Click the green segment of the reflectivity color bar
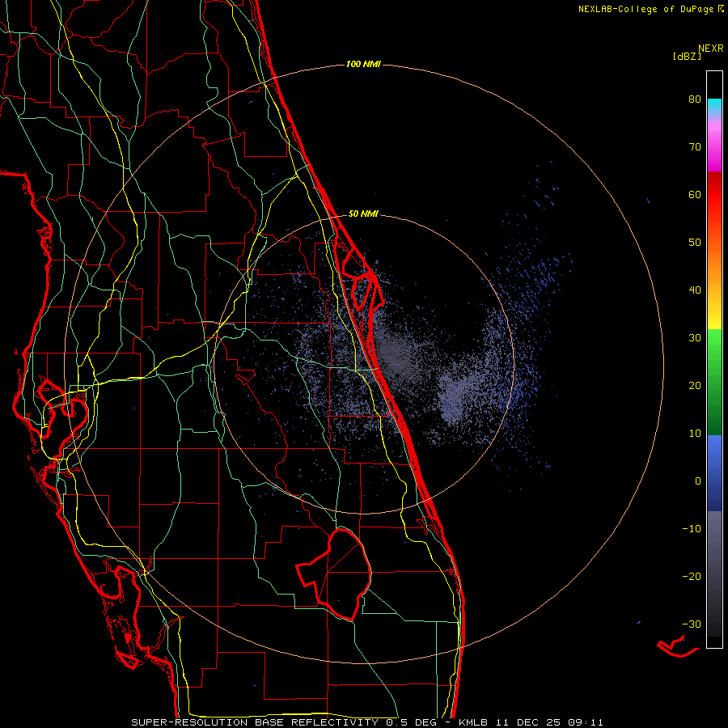The image size is (728, 728). (x=714, y=382)
